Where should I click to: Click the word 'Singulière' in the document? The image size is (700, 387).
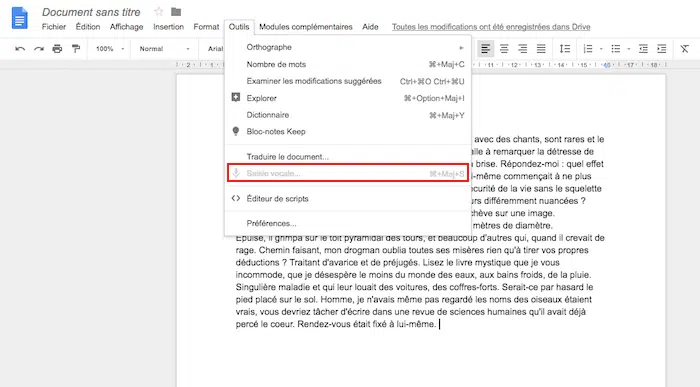[255, 287]
